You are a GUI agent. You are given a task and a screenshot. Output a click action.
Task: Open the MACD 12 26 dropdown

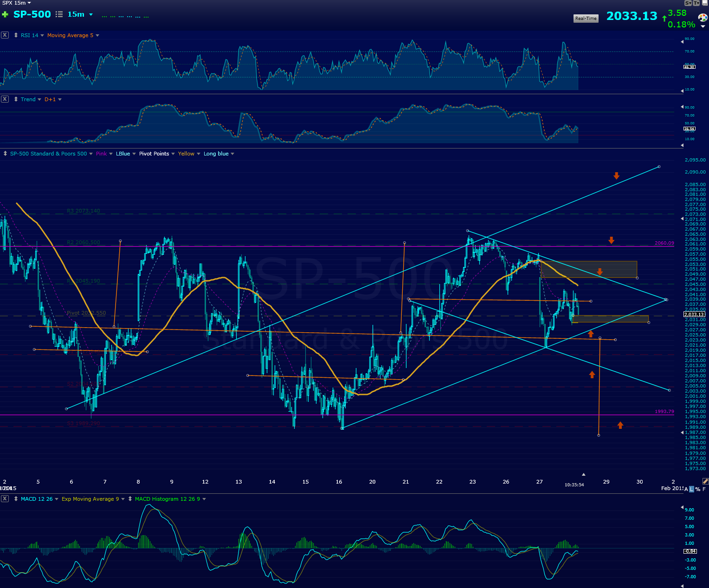click(x=57, y=499)
